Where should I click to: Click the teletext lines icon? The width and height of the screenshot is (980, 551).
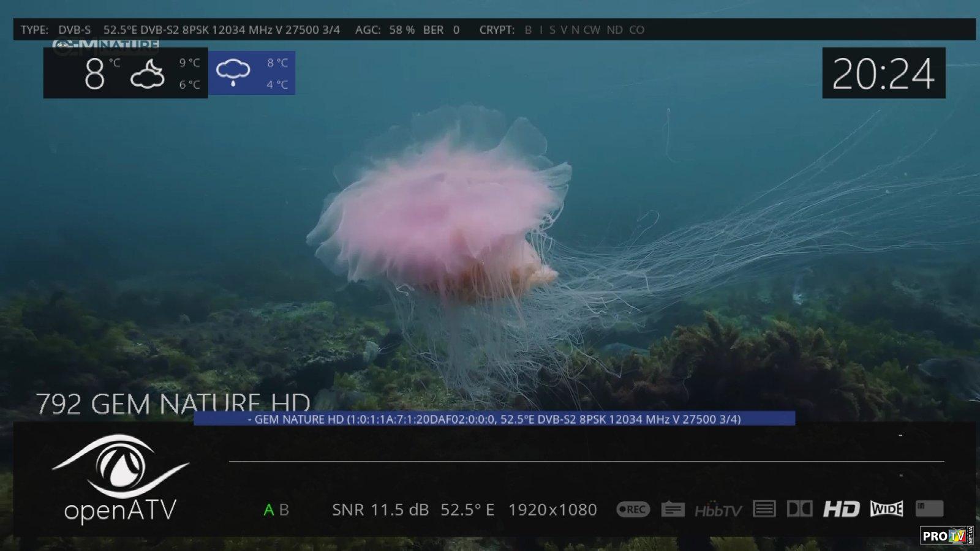point(764,509)
